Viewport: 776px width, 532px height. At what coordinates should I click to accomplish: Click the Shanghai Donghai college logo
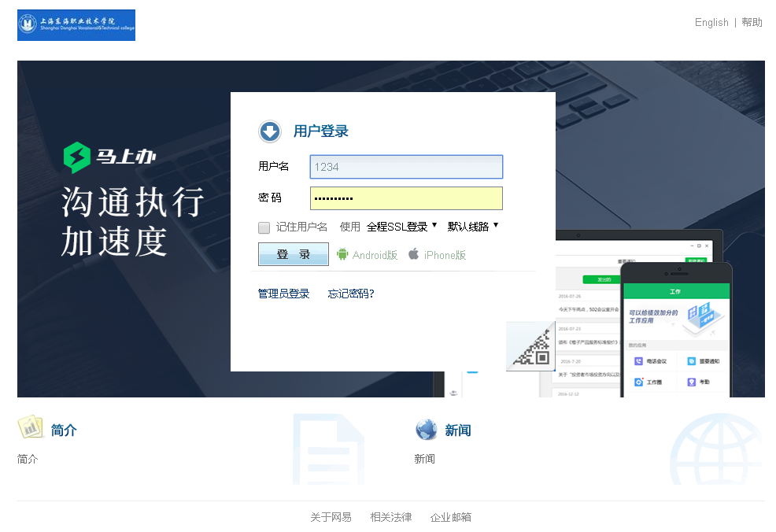(76, 25)
